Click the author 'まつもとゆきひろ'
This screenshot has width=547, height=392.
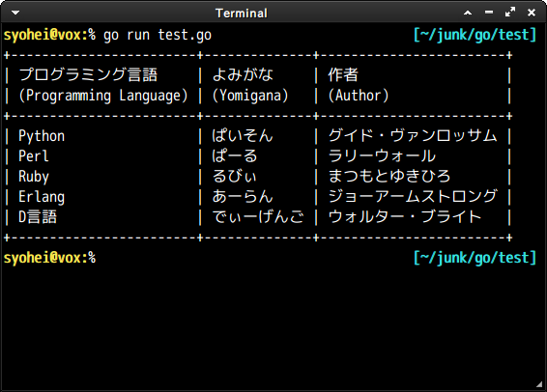[389, 177]
